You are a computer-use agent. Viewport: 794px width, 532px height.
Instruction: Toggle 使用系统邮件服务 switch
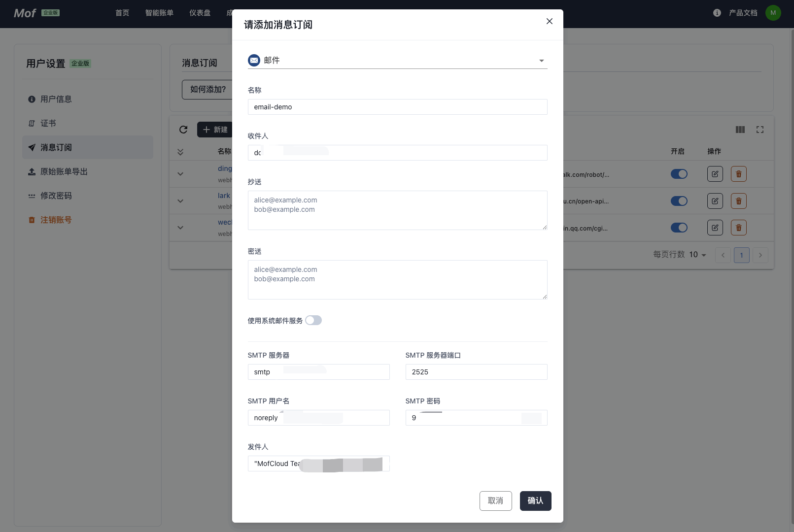pyautogui.click(x=313, y=320)
